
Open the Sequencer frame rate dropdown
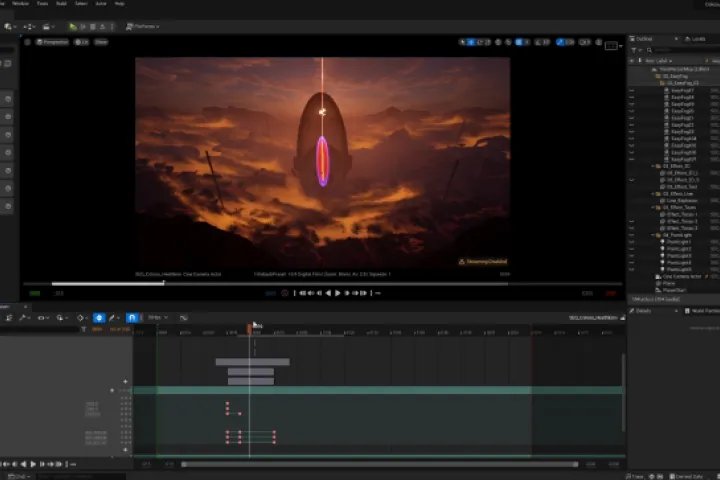(x=158, y=317)
